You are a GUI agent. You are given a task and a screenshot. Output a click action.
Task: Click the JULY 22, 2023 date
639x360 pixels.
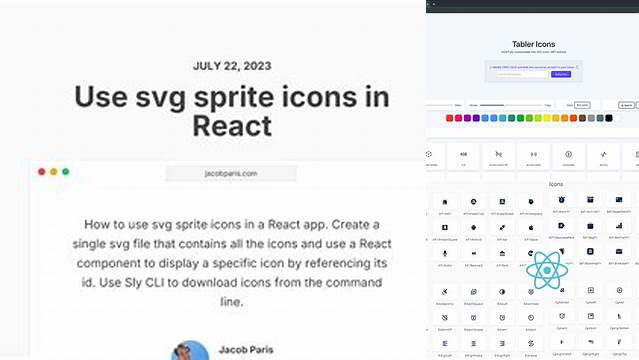(232, 66)
